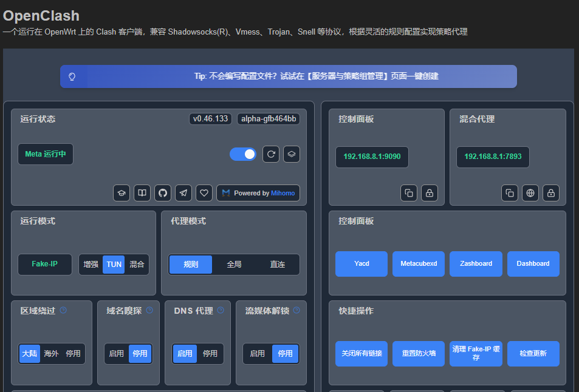Click the help icon beside 域名嗅探

coord(149,310)
